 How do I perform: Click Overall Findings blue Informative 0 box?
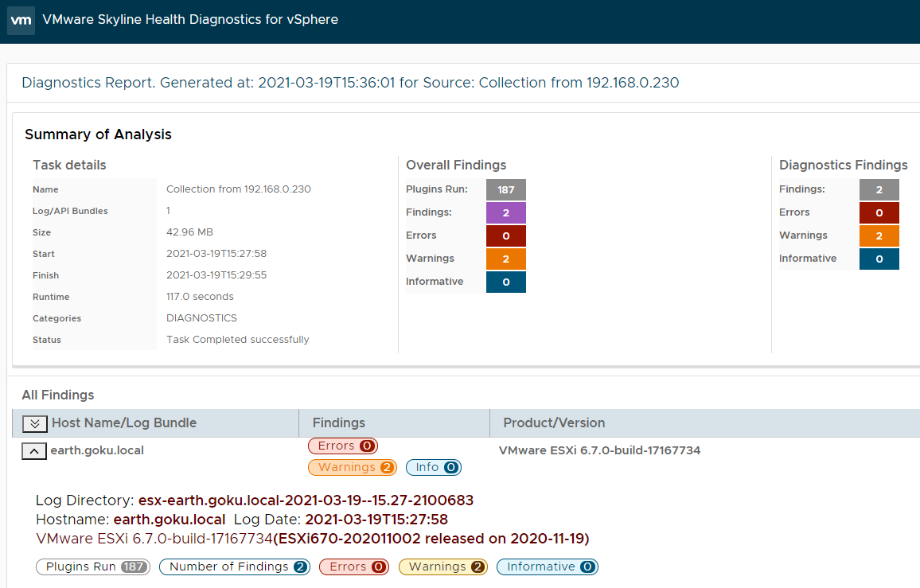coord(506,282)
